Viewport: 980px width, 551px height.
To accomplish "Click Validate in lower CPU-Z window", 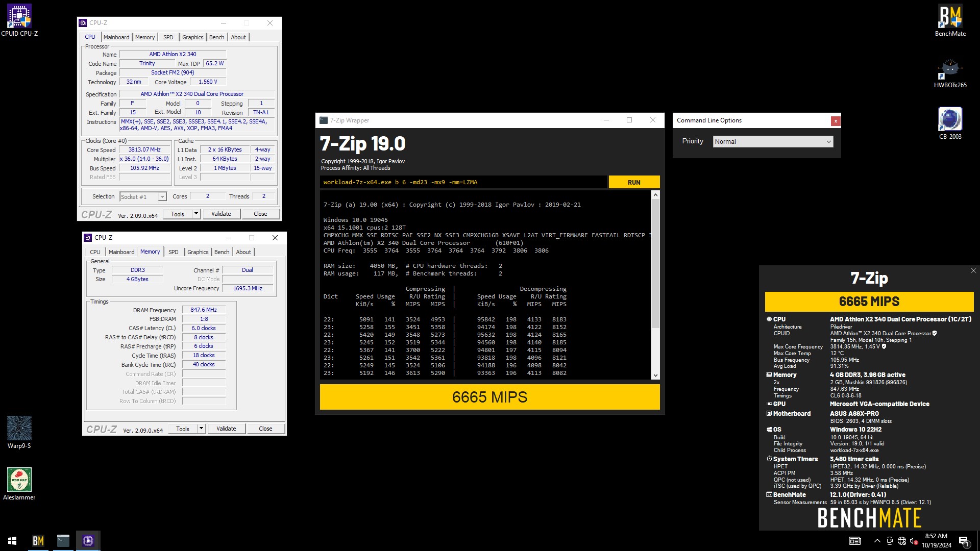I will point(226,429).
